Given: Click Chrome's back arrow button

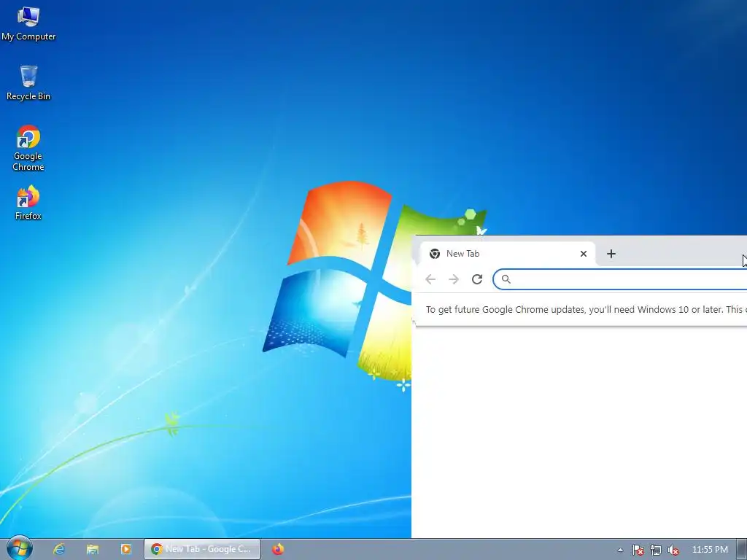Looking at the screenshot, I should (430, 279).
